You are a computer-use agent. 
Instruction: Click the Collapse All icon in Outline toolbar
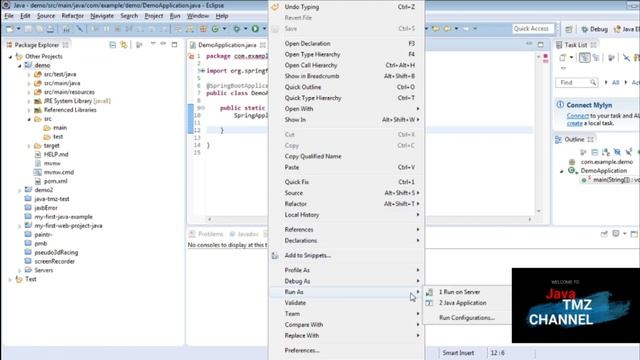(x=595, y=152)
